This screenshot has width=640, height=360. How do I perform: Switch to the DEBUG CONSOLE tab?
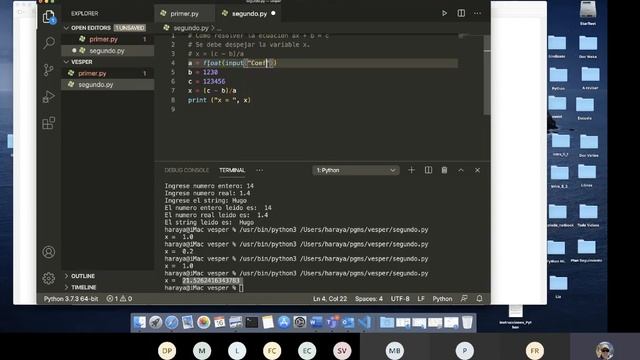pos(187,170)
